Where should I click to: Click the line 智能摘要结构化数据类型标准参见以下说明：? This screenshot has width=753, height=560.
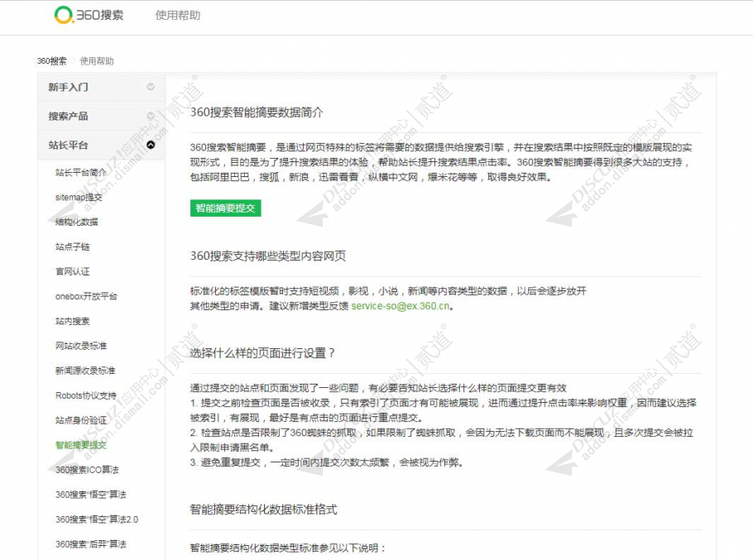coord(288,548)
